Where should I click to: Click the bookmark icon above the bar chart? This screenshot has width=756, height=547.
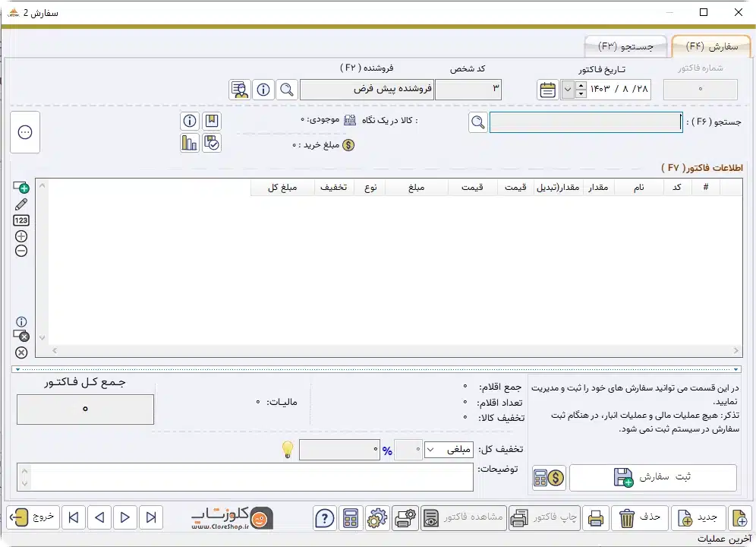(x=212, y=121)
